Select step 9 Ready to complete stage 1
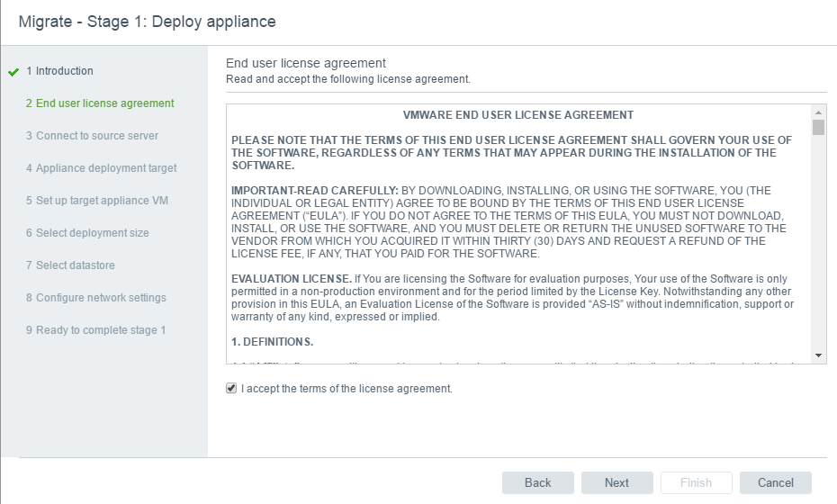The height and width of the screenshot is (504, 837). (95, 330)
